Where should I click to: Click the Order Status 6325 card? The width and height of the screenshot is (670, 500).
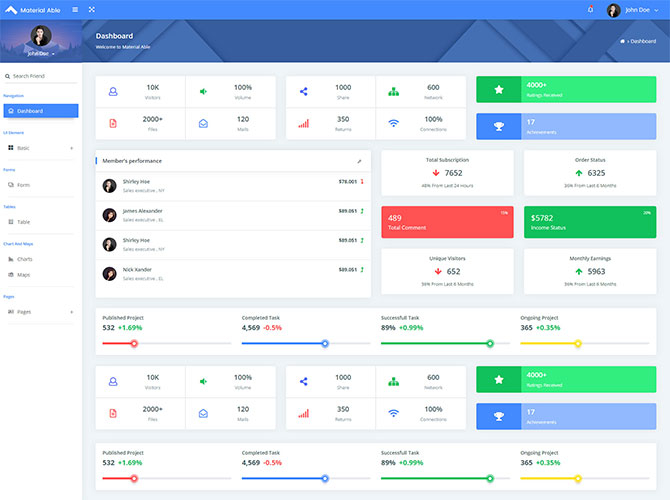pos(590,173)
